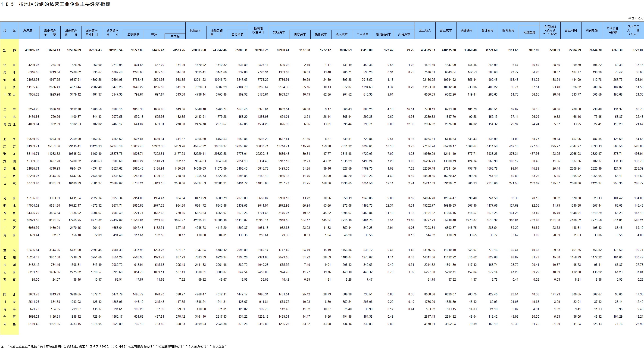Select the 应收账款 header cell

(133, 34)
